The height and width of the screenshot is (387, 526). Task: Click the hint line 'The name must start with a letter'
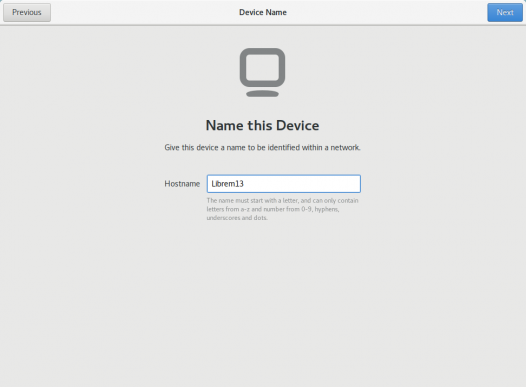tap(282, 201)
